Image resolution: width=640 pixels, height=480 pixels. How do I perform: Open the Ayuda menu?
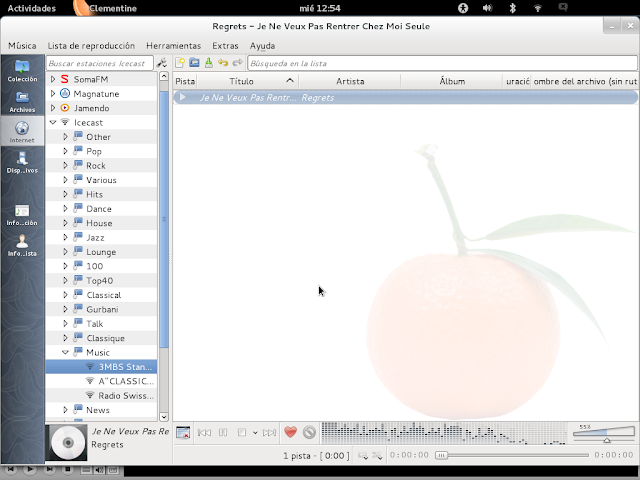pos(262,46)
